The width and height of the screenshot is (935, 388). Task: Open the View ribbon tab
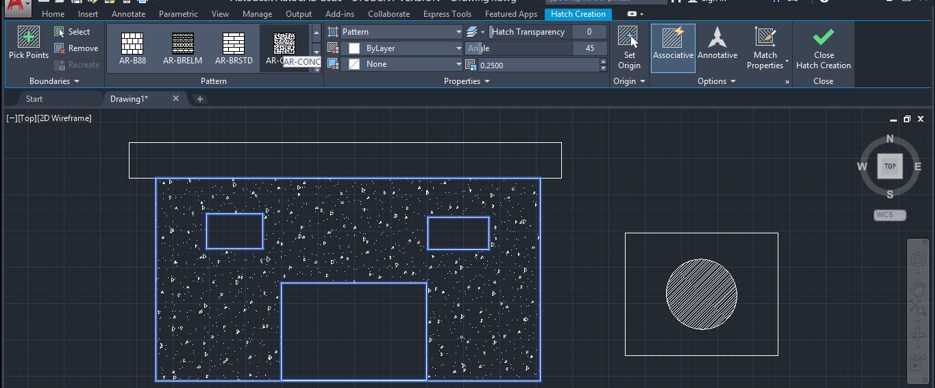(220, 14)
